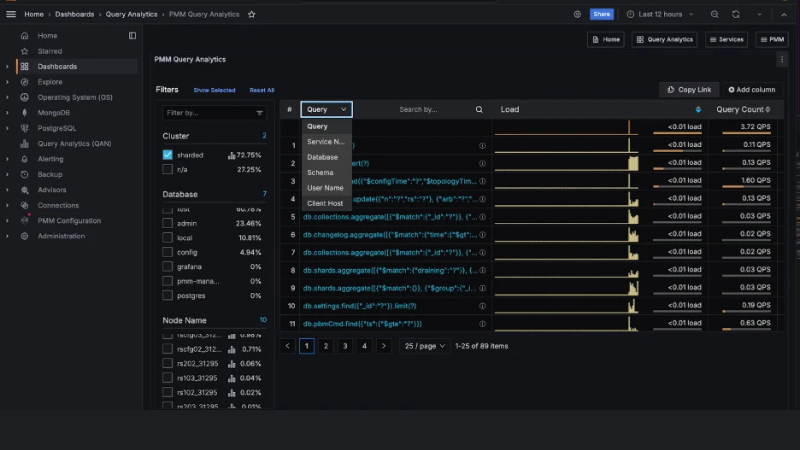The image size is (800, 450).
Task: Dock the sidebar using the panel icon
Action: tap(132, 36)
